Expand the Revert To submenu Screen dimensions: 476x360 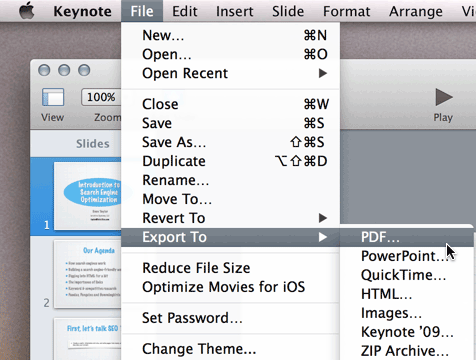click(x=231, y=218)
